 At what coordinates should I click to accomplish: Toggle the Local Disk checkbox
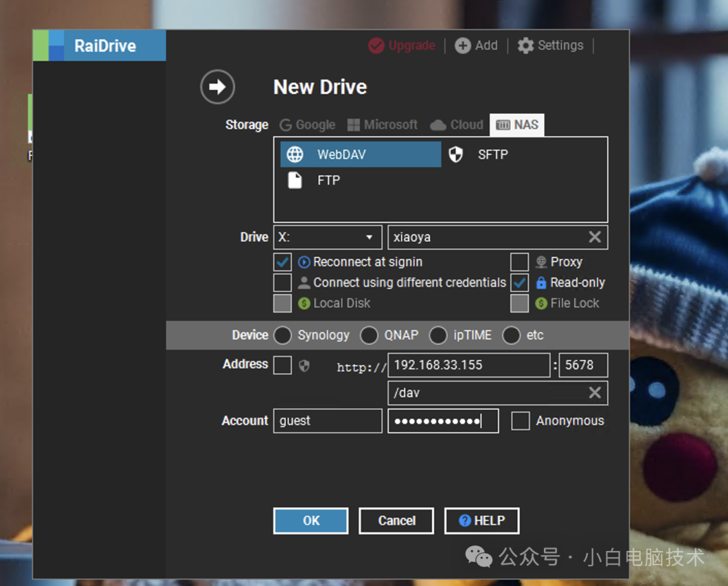coord(282,303)
